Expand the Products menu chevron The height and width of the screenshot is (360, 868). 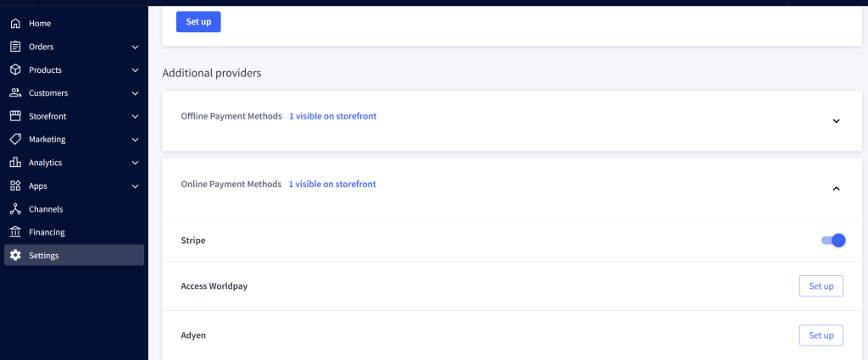coord(135,70)
